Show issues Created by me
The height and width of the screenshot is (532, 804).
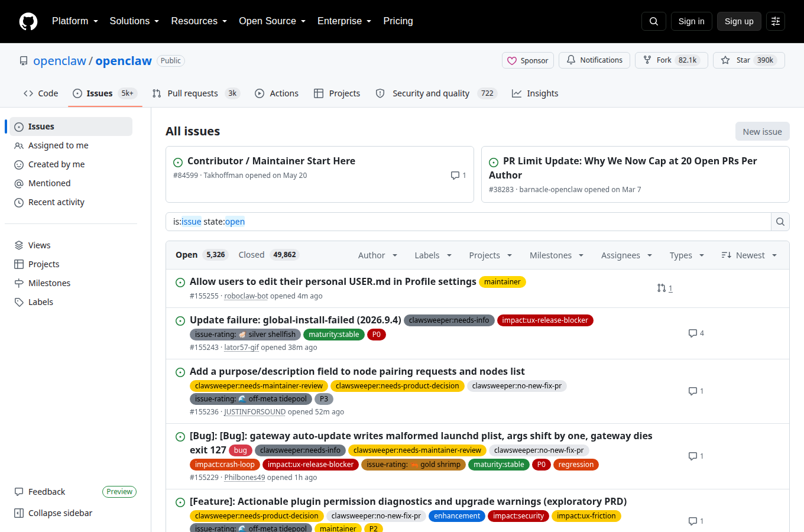click(71, 164)
